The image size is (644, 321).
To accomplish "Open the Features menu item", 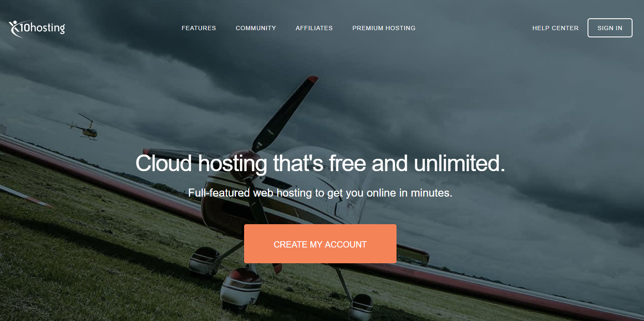I will [x=199, y=28].
